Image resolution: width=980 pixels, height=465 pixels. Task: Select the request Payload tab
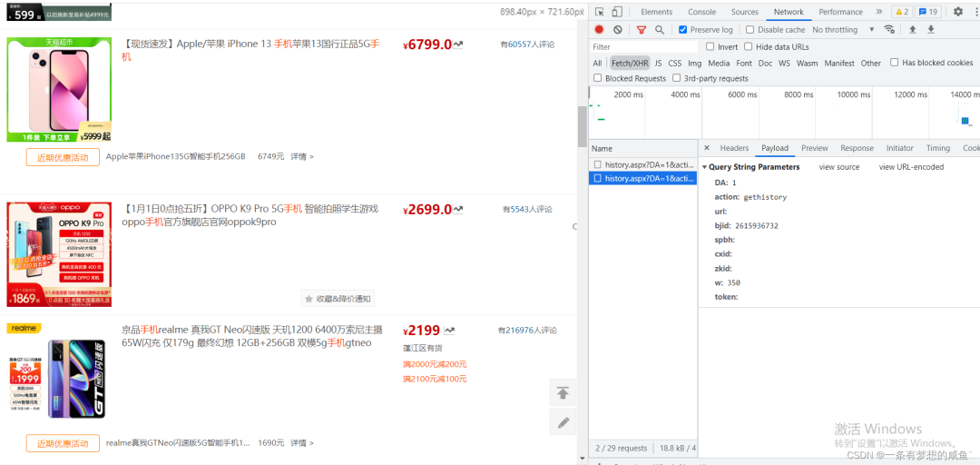(774, 148)
